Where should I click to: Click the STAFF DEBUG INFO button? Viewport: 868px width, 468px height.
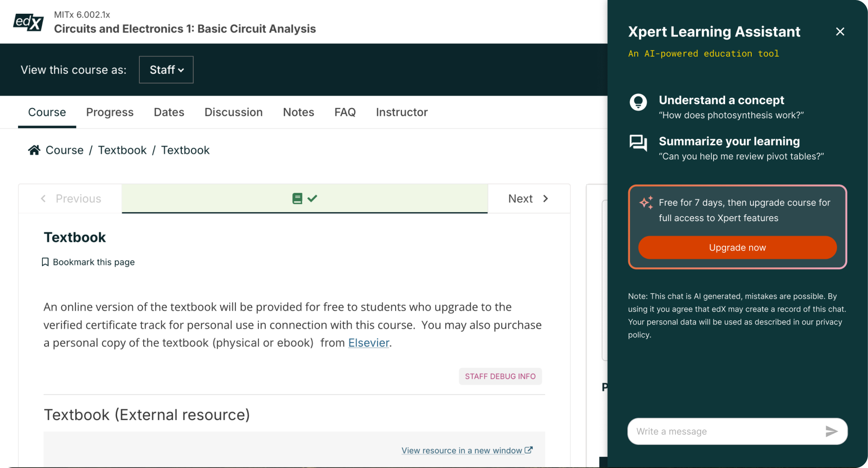click(x=500, y=376)
